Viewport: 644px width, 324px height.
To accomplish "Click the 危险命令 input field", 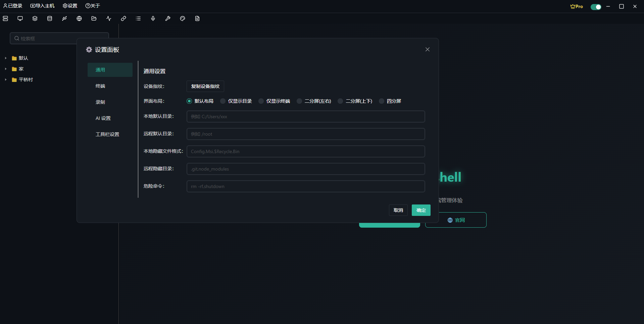I will 305,186.
